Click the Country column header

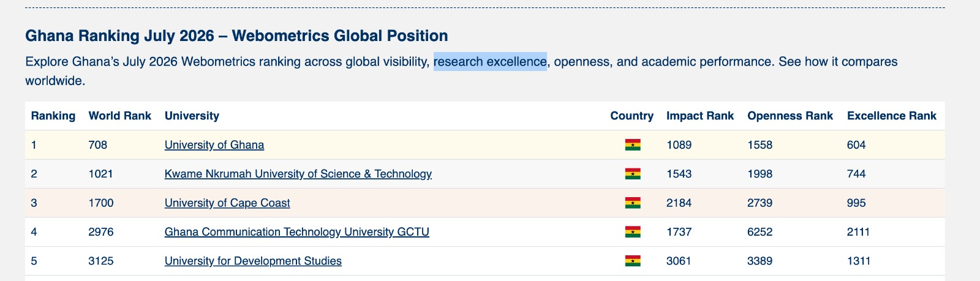click(632, 116)
